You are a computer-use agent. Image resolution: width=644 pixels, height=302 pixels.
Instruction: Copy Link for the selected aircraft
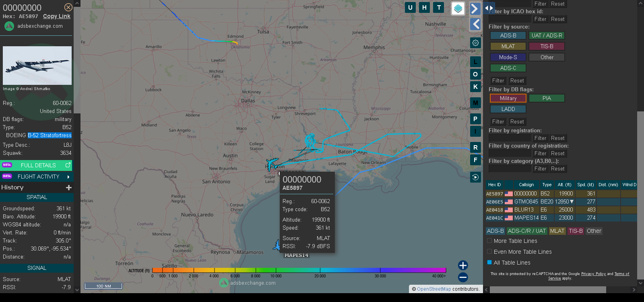click(57, 16)
